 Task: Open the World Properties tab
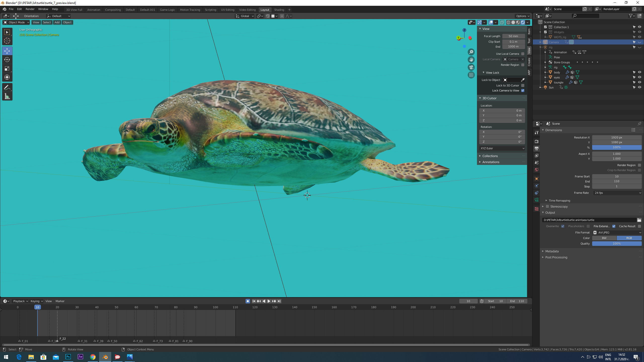(536, 170)
